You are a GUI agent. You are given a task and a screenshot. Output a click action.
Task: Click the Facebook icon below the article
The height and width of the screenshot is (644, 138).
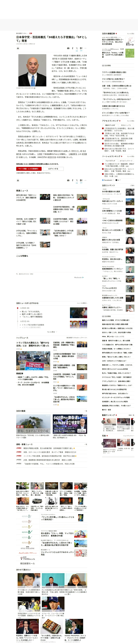pyautogui.click(x=73, y=180)
